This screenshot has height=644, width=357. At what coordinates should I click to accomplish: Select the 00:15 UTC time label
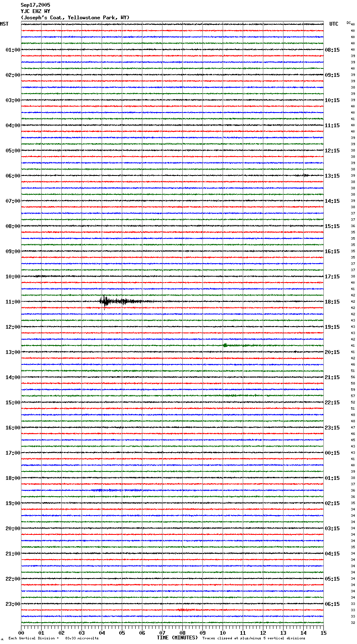pos(332,453)
